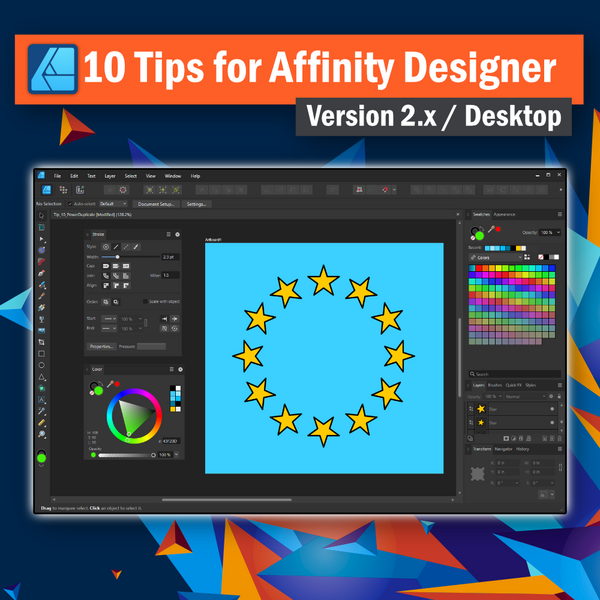Set stroke style to none

[106, 247]
